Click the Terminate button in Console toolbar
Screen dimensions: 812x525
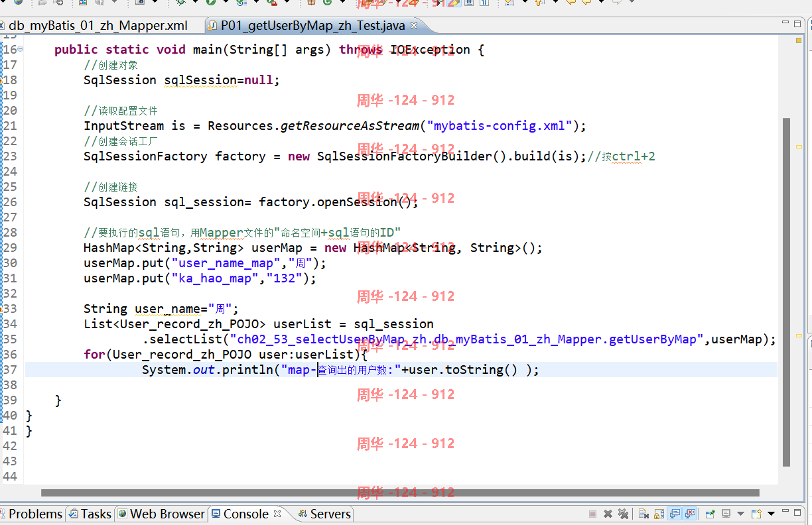592,514
